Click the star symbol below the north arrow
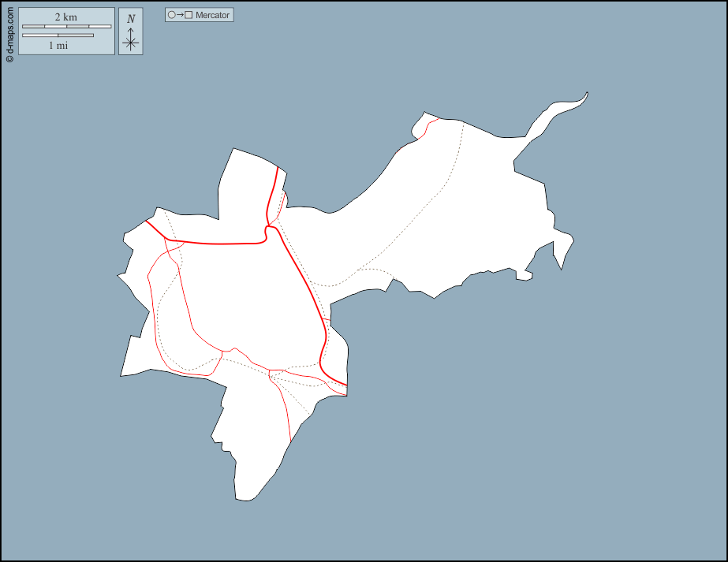Image resolution: width=728 pixels, height=562 pixels. pyautogui.click(x=131, y=43)
